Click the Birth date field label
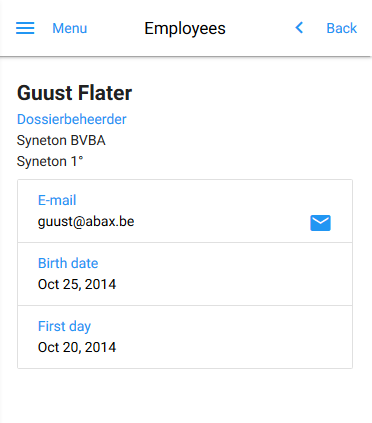Viewport: 372px width, 423px height. (x=68, y=263)
